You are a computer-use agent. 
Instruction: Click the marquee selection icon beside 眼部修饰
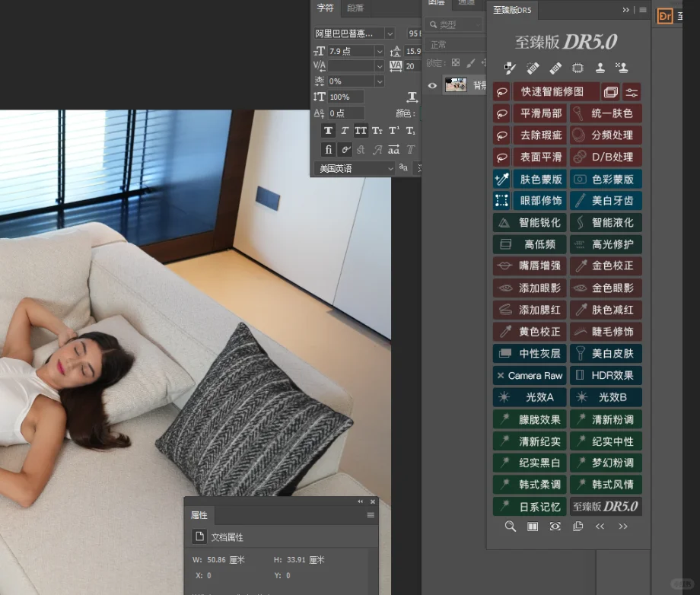coord(501,200)
